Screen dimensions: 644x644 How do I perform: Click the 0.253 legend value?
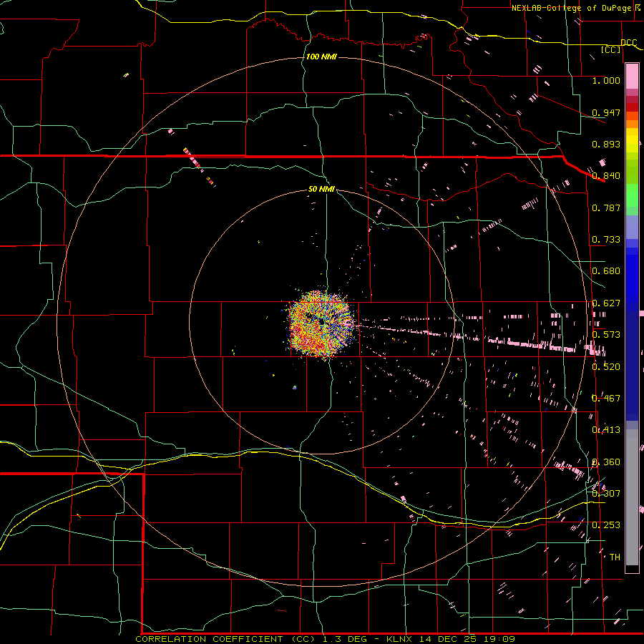606,525
